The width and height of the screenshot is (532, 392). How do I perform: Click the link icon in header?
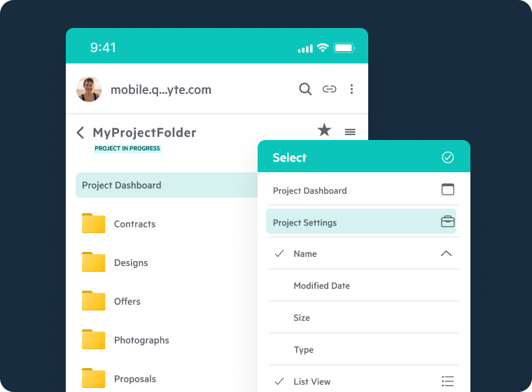pyautogui.click(x=329, y=89)
